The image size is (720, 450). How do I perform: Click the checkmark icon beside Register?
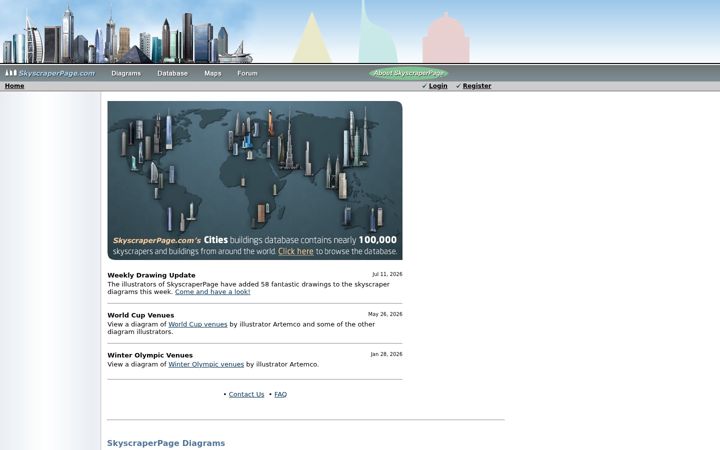click(458, 86)
